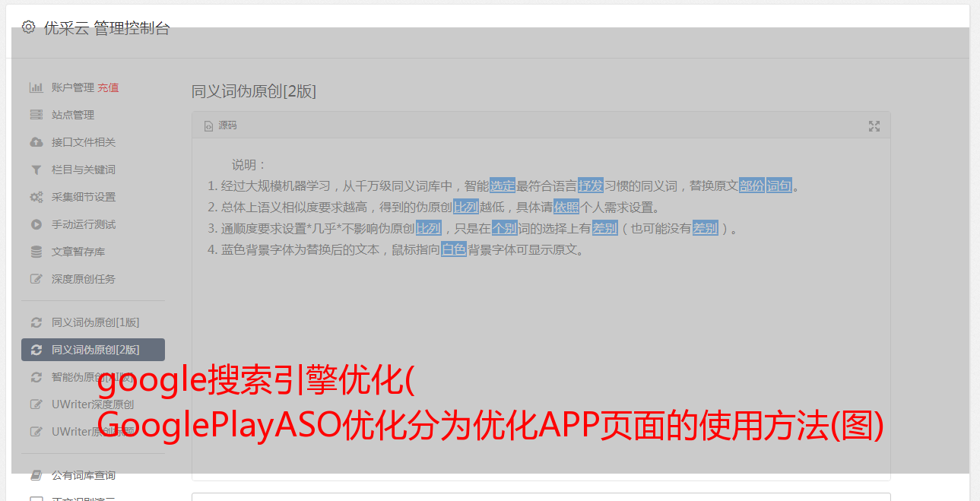Open 栏目与关键词 in the sidebar

84,170
